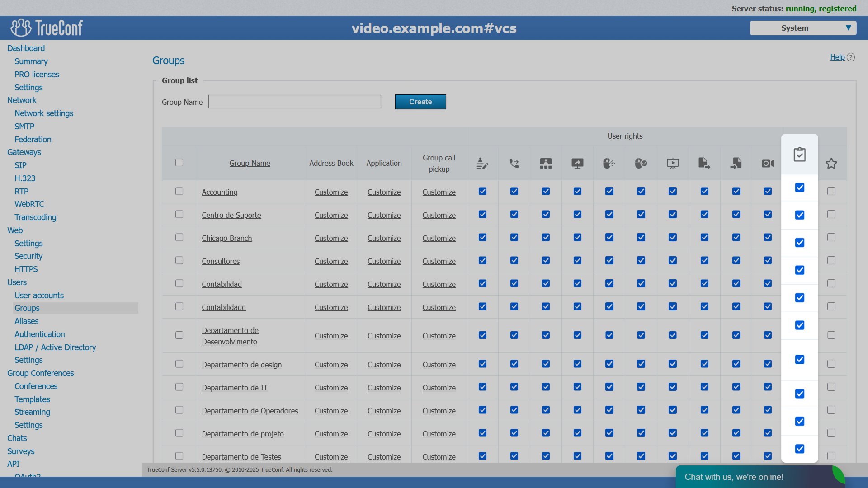Click the slideshow presentation rights icon
868x488 pixels.
[673, 163]
